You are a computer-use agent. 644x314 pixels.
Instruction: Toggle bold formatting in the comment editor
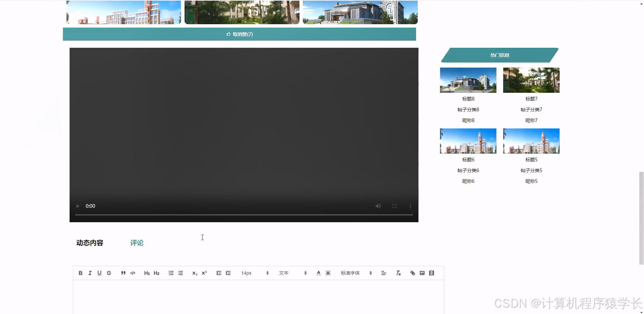tap(80, 273)
